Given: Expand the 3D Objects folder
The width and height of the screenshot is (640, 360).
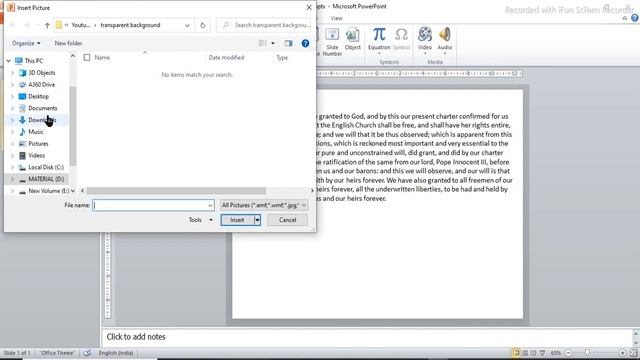Looking at the screenshot, I should 12,73.
